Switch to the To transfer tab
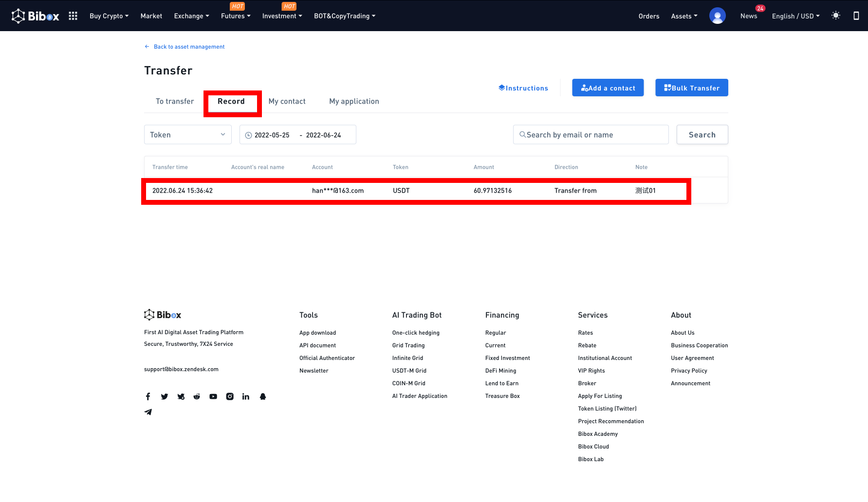 coord(175,101)
